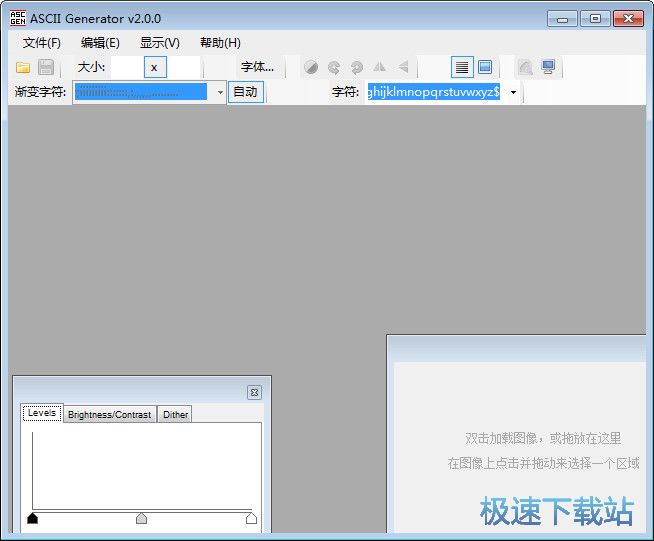
Task: Click the 字体... font button
Action: click(x=257, y=68)
